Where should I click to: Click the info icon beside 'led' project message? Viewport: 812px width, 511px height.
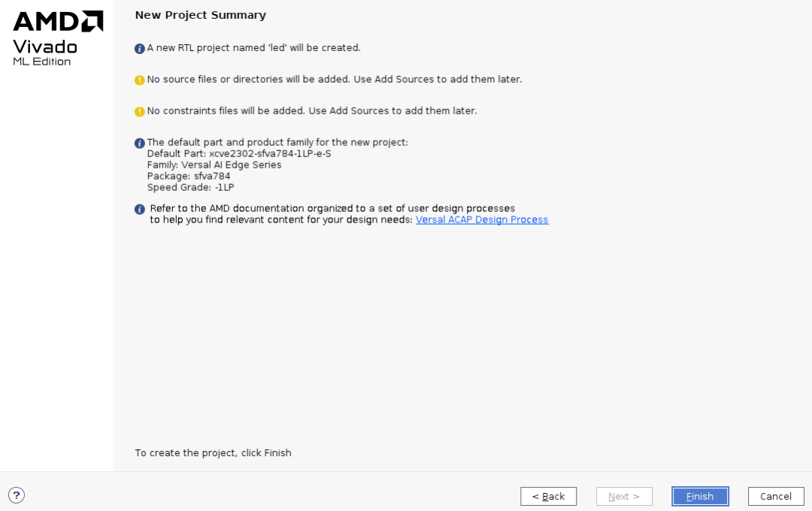point(139,49)
